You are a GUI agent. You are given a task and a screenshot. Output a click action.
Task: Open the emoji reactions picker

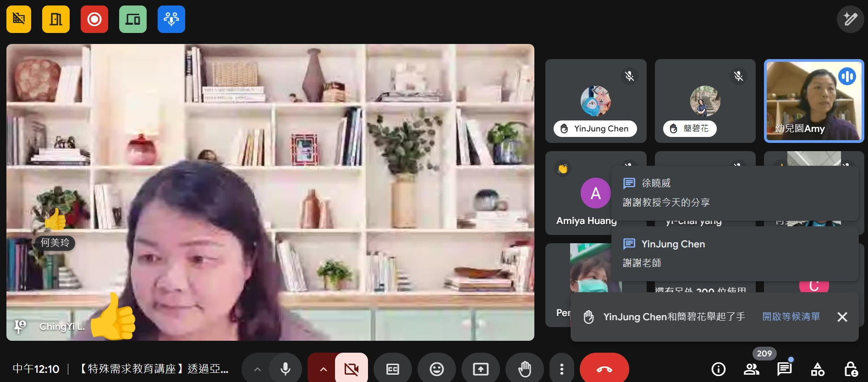436,369
